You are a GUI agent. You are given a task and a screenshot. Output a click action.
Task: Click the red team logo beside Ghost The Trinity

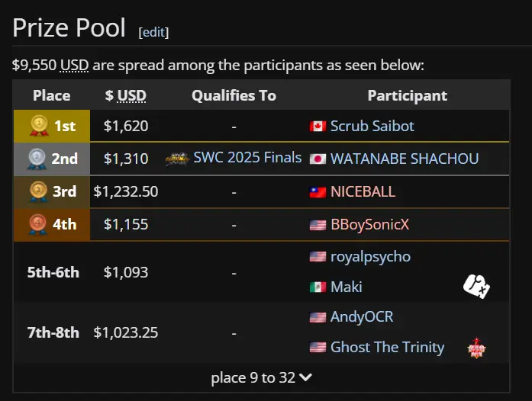coord(476,348)
